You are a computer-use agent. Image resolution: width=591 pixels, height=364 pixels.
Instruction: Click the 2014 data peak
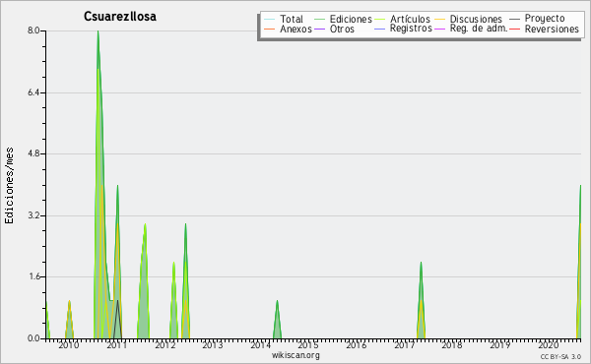tap(277, 319)
